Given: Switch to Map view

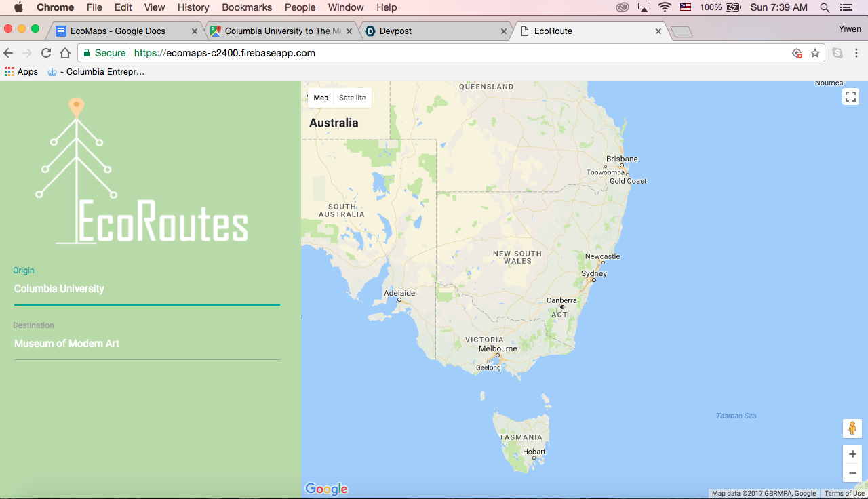Looking at the screenshot, I should click(321, 98).
